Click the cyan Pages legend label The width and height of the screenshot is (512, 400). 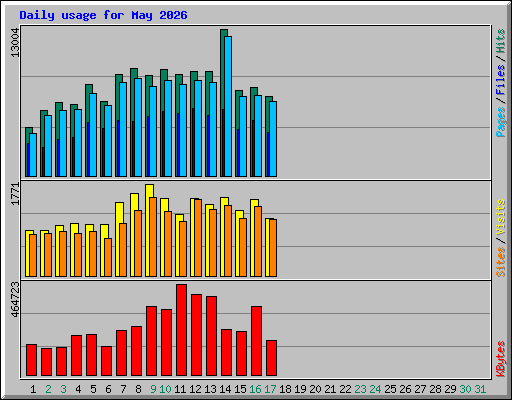pyautogui.click(x=501, y=122)
